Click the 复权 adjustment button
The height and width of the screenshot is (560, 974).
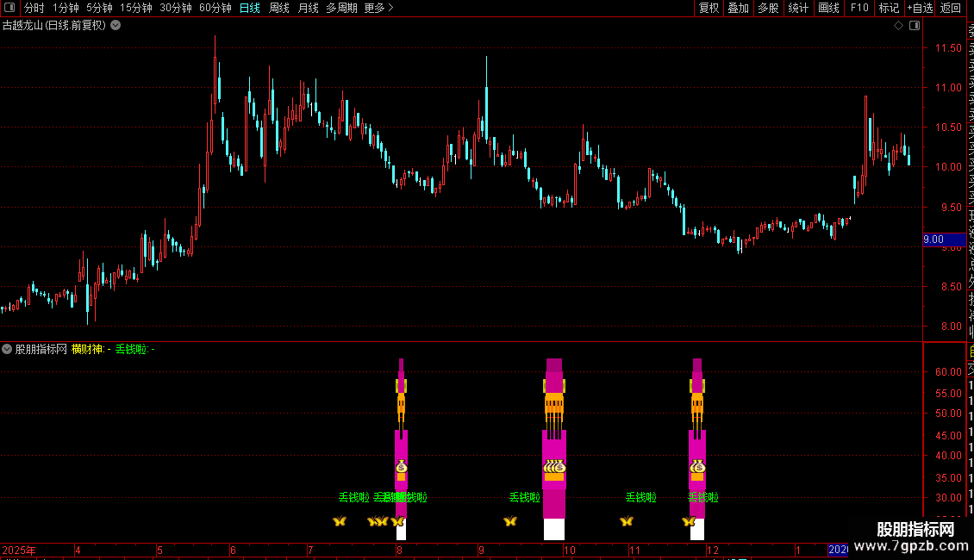pos(709,8)
